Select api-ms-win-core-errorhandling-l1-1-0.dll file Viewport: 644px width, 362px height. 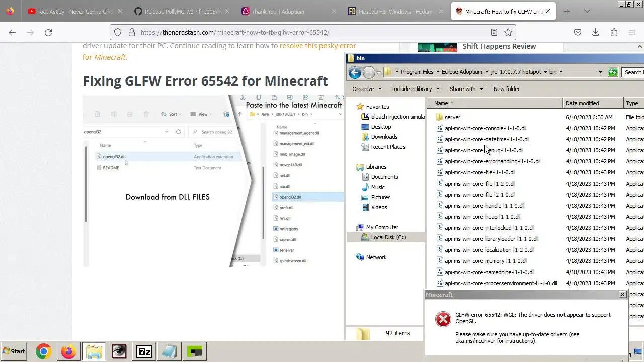coord(493,161)
